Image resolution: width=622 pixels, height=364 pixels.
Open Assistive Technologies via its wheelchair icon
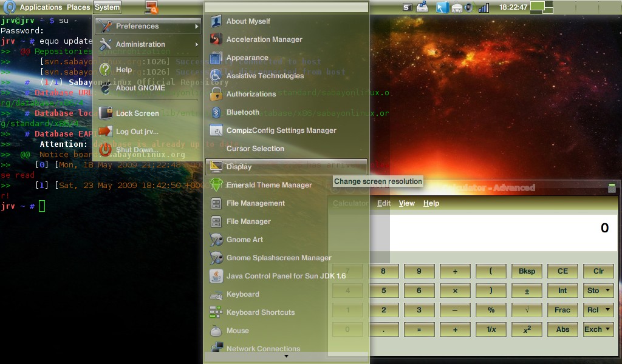(x=216, y=76)
